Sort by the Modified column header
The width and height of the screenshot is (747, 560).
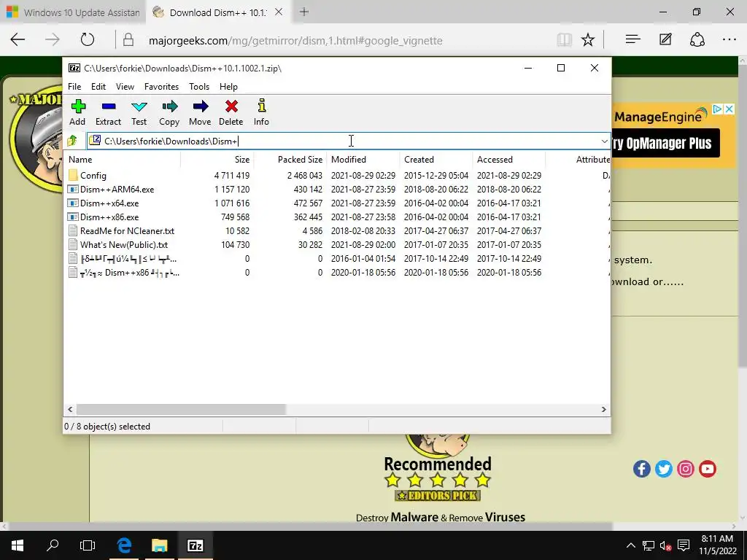[363, 160]
